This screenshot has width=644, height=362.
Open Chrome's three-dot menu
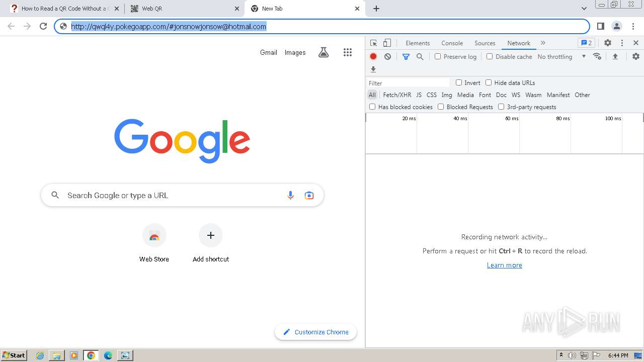click(632, 26)
